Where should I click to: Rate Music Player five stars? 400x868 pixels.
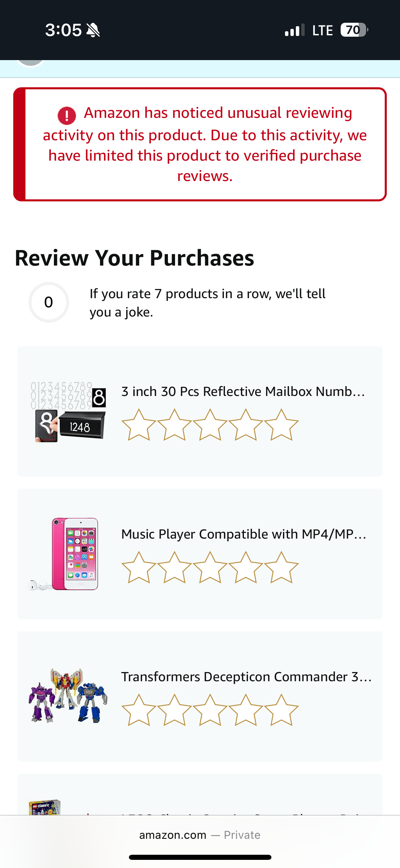pos(281,567)
